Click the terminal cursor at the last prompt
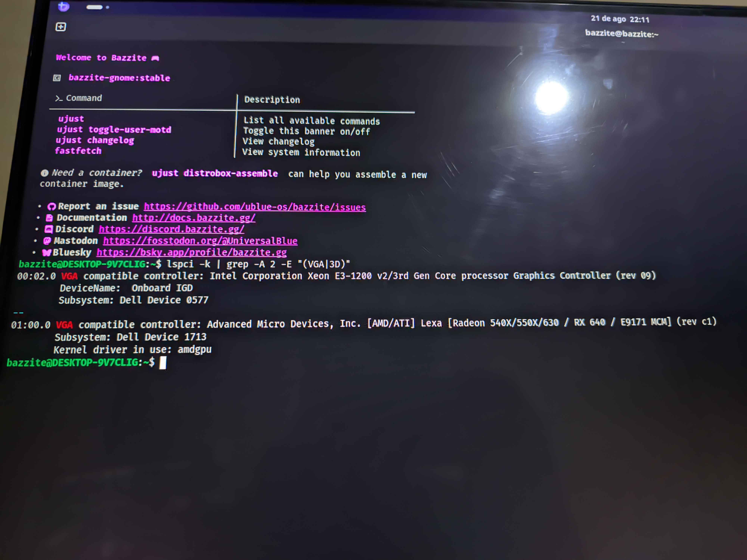 point(163,363)
